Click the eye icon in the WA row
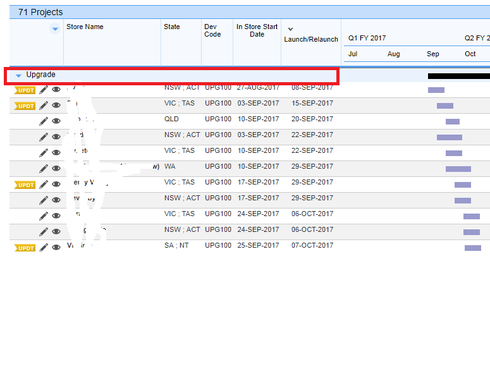The height and width of the screenshot is (388, 490). click(56, 168)
